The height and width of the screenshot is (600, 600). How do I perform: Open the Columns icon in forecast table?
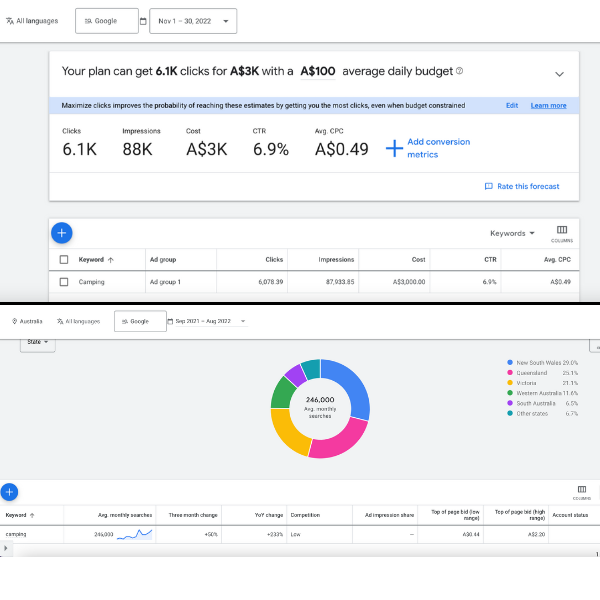click(561, 232)
